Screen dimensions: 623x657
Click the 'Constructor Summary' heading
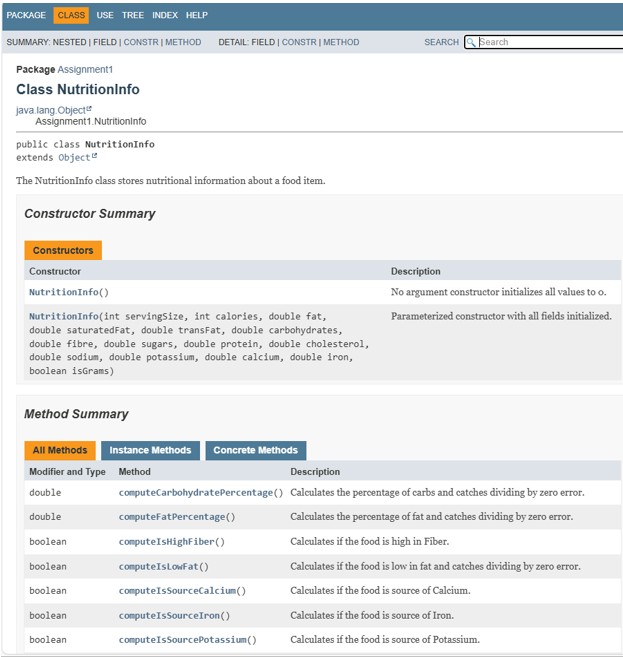(90, 214)
